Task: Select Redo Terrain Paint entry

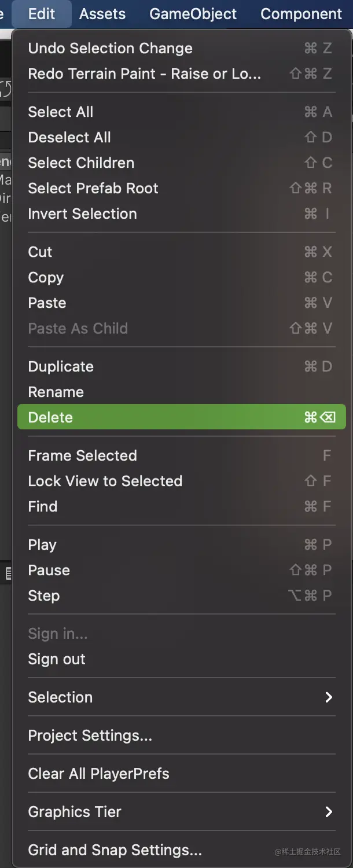Action: point(144,73)
